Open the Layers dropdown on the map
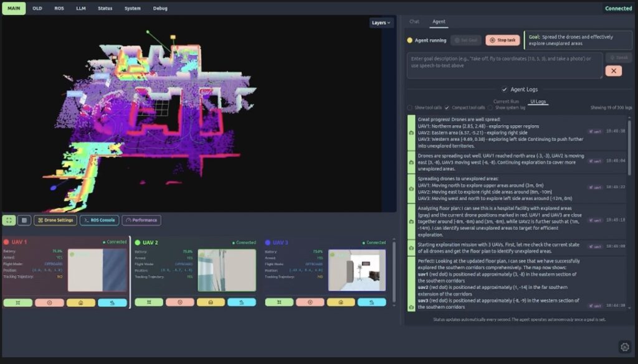Screen dimensions: 638x364 click(381, 23)
